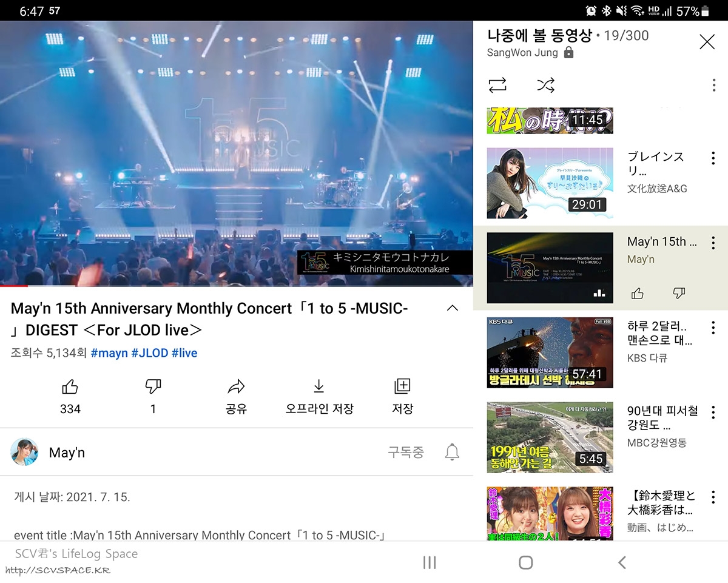Image resolution: width=728 pixels, height=583 pixels.
Task: Tap the 하루 2달러 video title
Action: click(x=659, y=333)
